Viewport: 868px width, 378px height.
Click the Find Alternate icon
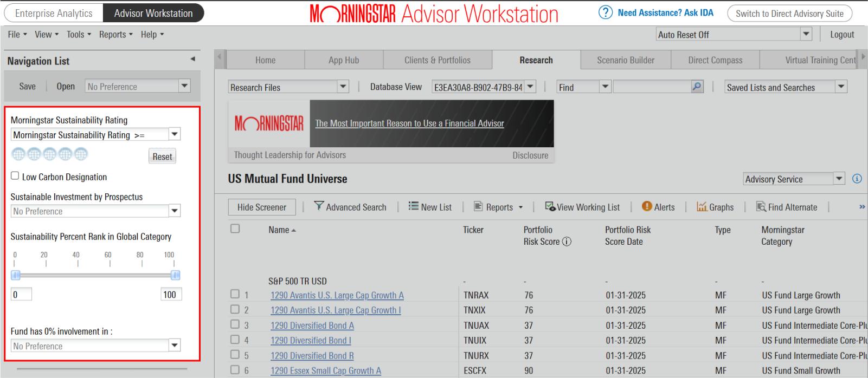tap(761, 206)
